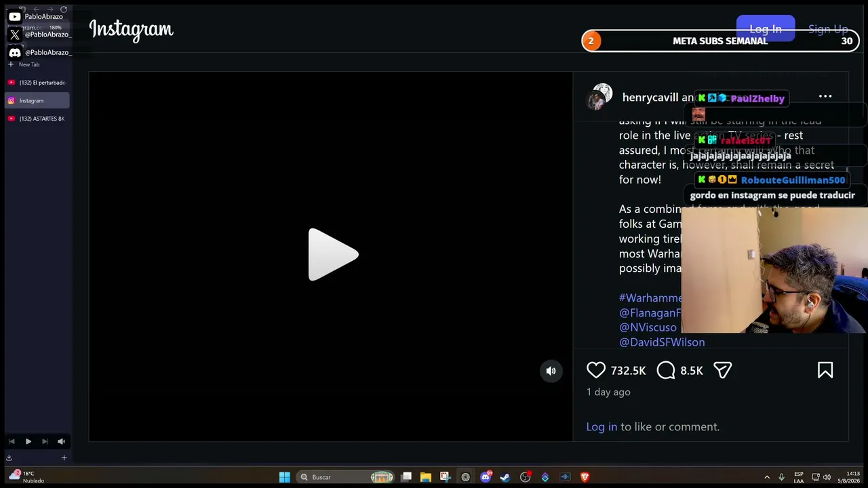Open the likes count 732.5K
The height and width of the screenshot is (488, 868).
pyautogui.click(x=629, y=371)
